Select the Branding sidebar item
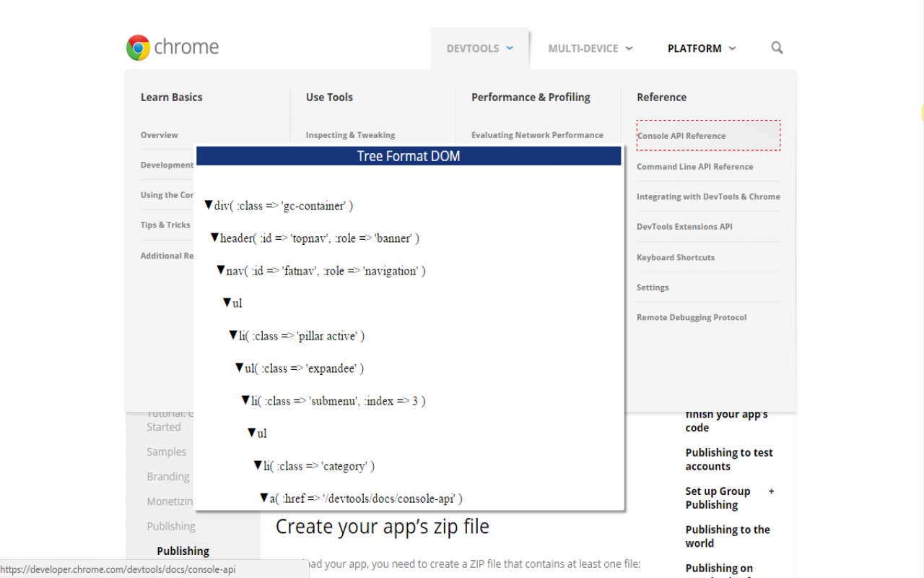924x578 pixels. (168, 477)
